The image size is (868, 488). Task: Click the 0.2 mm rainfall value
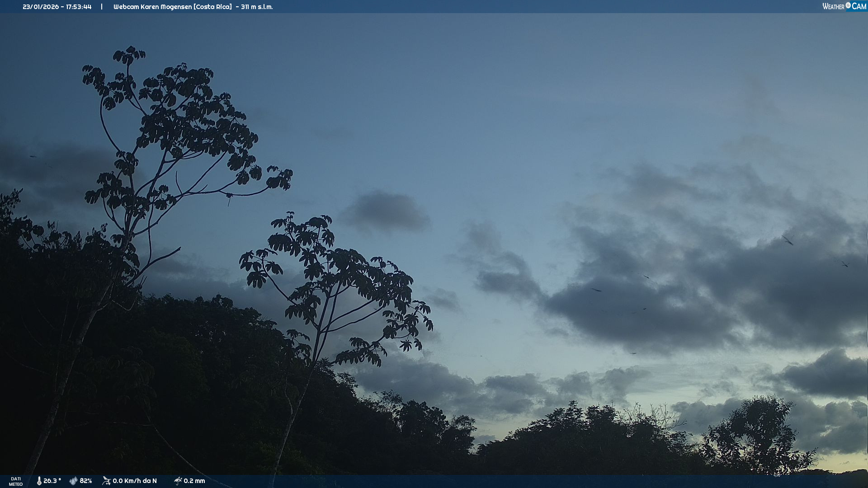[x=194, y=481]
